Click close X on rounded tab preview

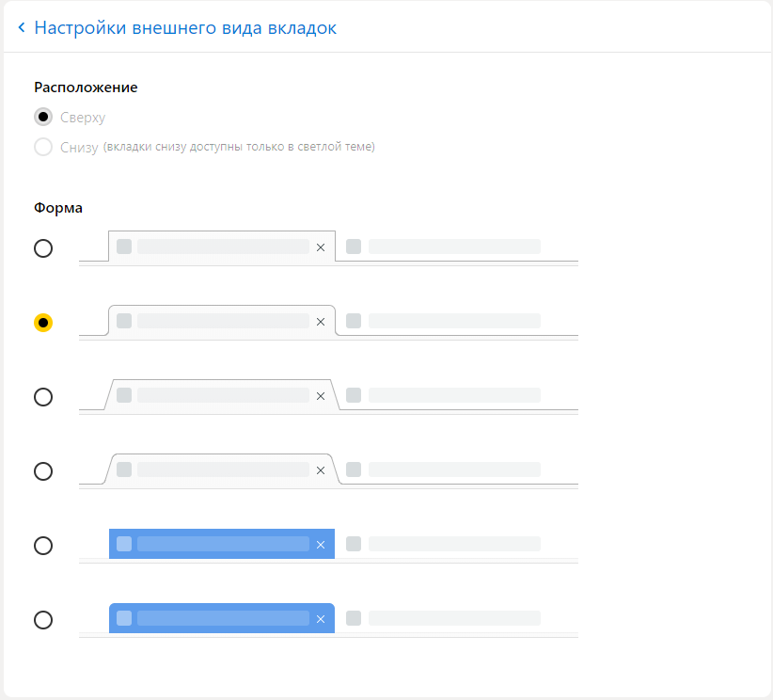(x=321, y=322)
